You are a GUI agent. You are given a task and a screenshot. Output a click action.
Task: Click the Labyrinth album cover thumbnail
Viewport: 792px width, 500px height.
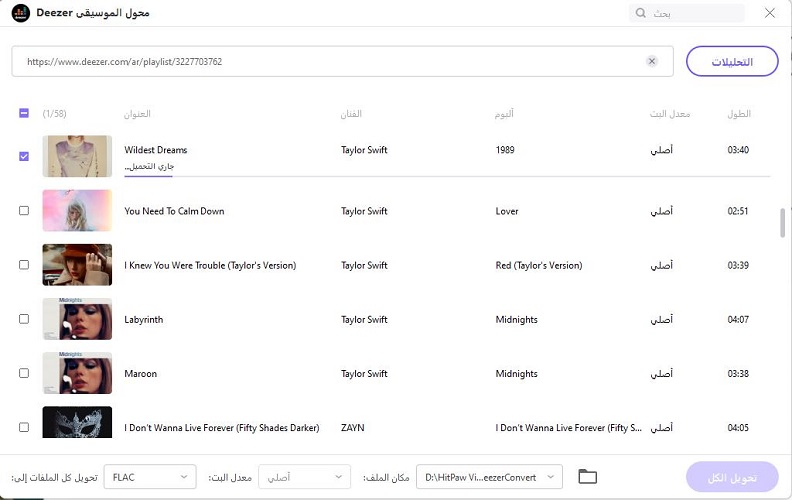tap(77, 319)
